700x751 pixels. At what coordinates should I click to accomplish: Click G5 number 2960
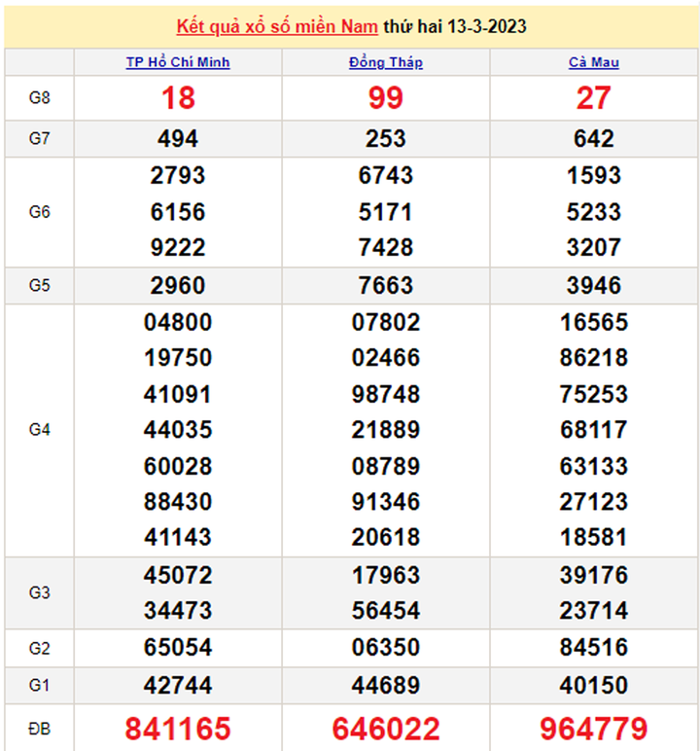point(178,285)
